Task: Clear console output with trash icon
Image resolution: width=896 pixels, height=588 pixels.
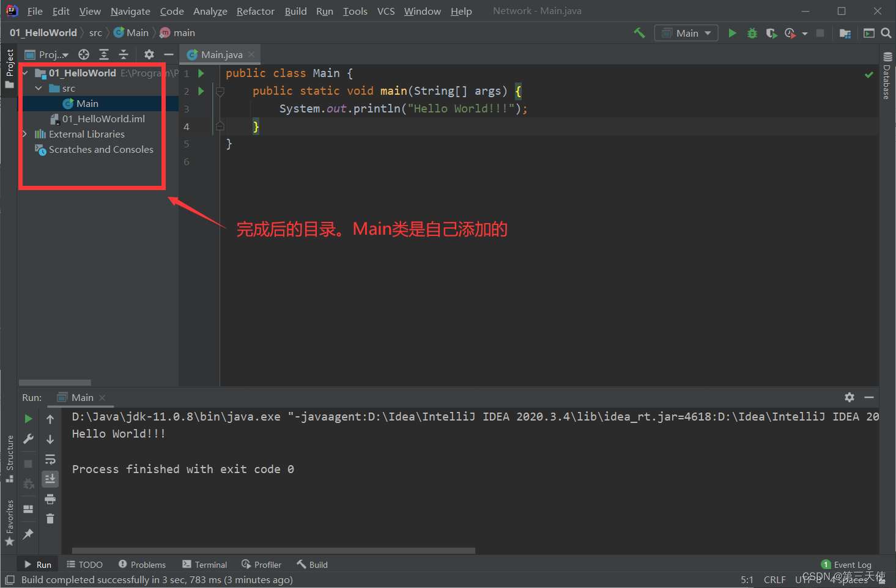Action: (50, 519)
